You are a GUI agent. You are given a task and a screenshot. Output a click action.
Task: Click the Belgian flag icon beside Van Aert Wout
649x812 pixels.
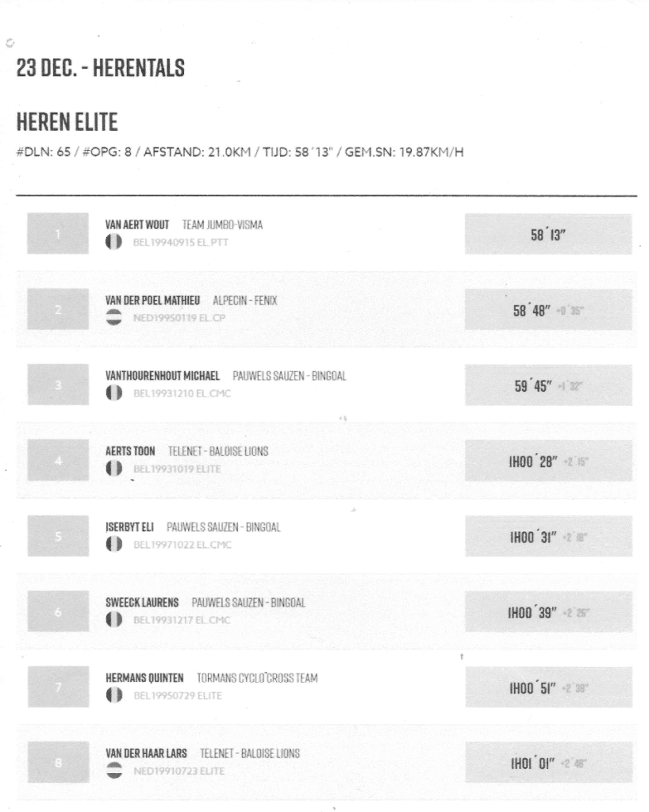114,242
